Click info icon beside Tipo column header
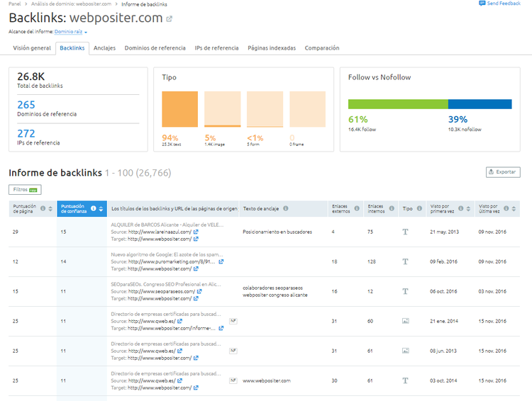Image resolution: width=532 pixels, height=401 pixels. [x=419, y=208]
